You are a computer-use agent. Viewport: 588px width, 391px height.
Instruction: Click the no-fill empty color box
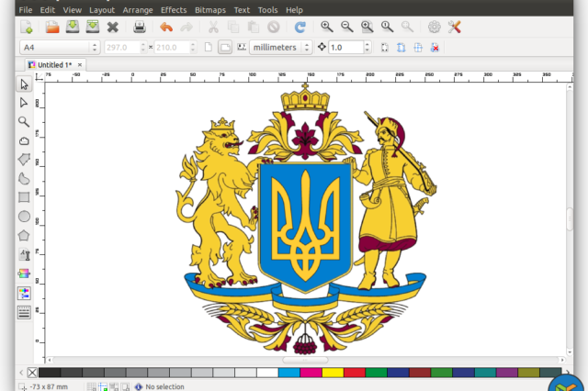[33, 373]
